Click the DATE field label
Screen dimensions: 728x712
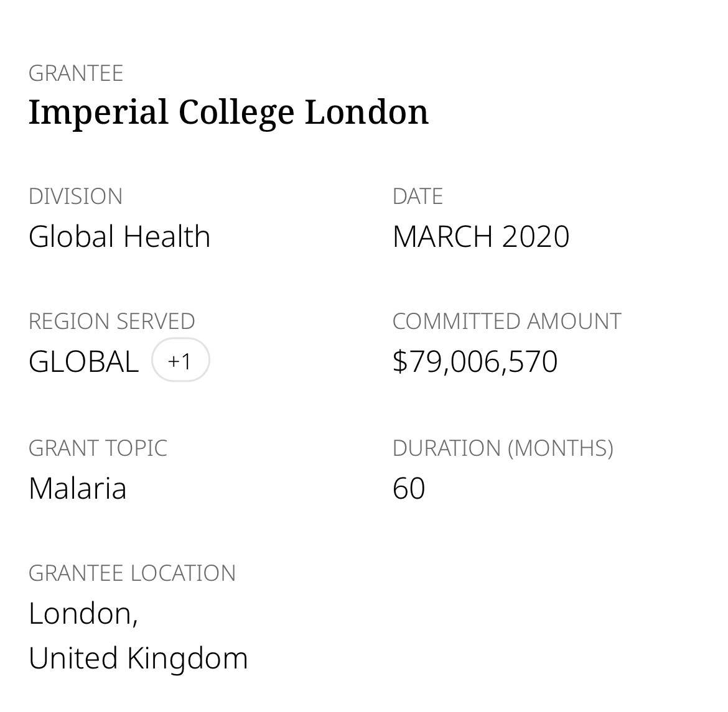point(418,196)
